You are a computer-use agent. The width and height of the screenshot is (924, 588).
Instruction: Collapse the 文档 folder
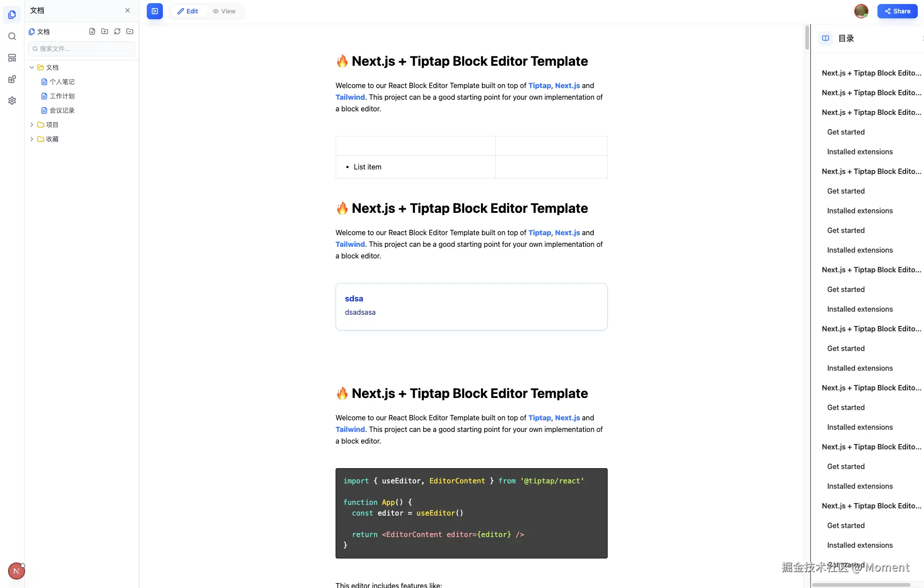click(32, 68)
